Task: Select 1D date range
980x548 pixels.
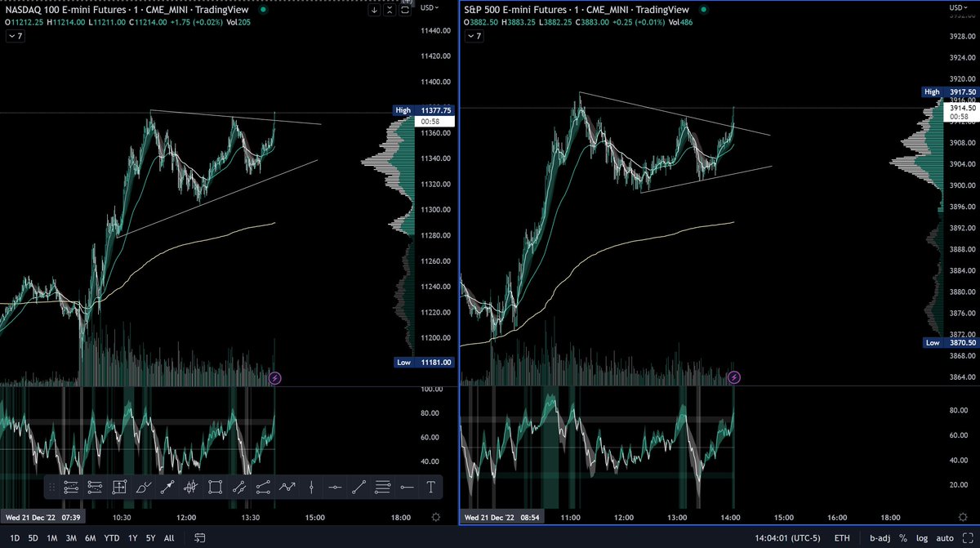Action: point(14,538)
